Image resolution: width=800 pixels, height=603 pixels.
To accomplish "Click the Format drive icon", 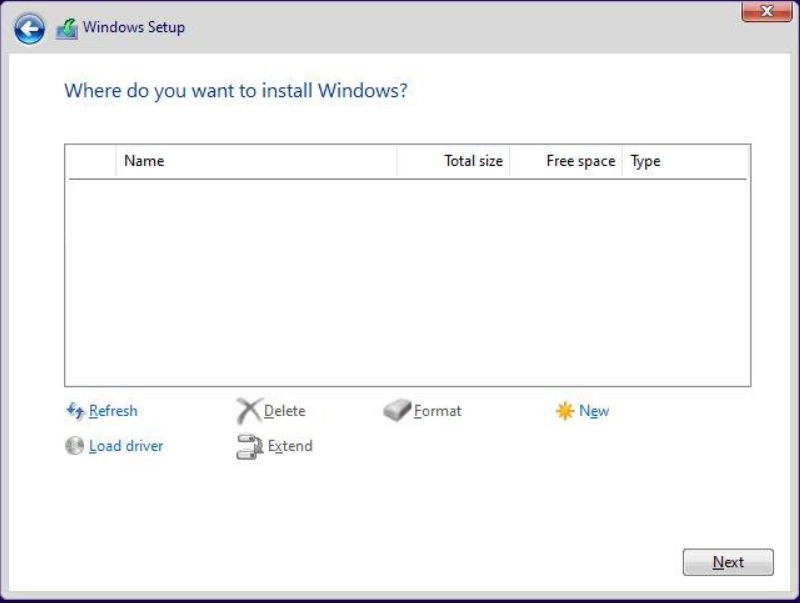I will 397,410.
